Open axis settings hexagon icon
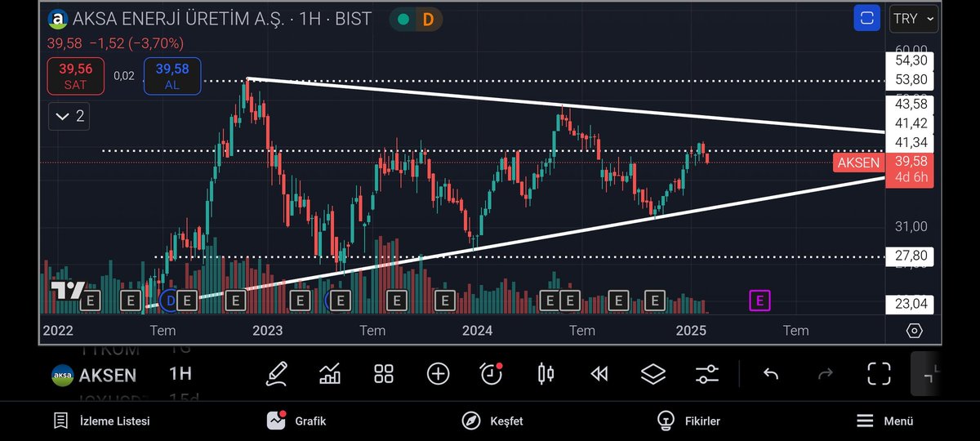Viewport: 980px width, 441px height. [915, 330]
